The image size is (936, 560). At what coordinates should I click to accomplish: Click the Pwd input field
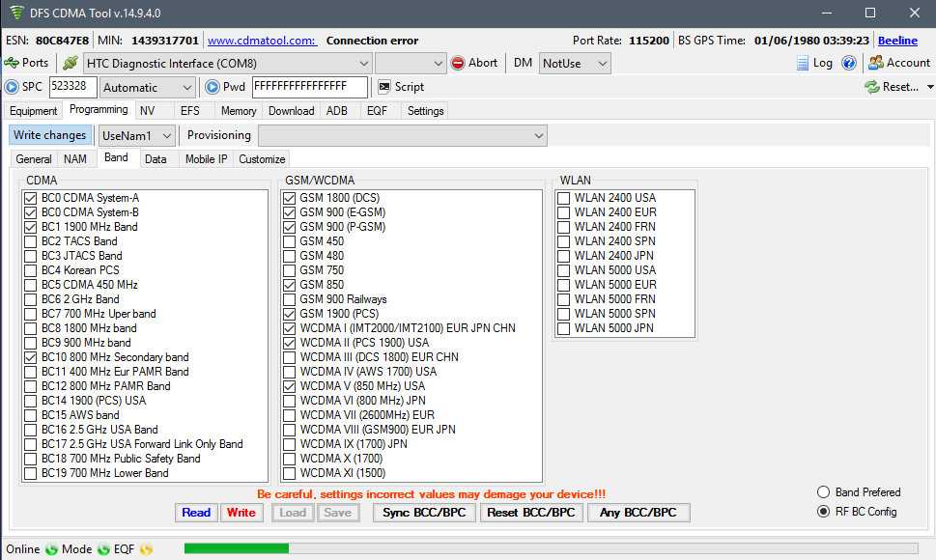309,87
